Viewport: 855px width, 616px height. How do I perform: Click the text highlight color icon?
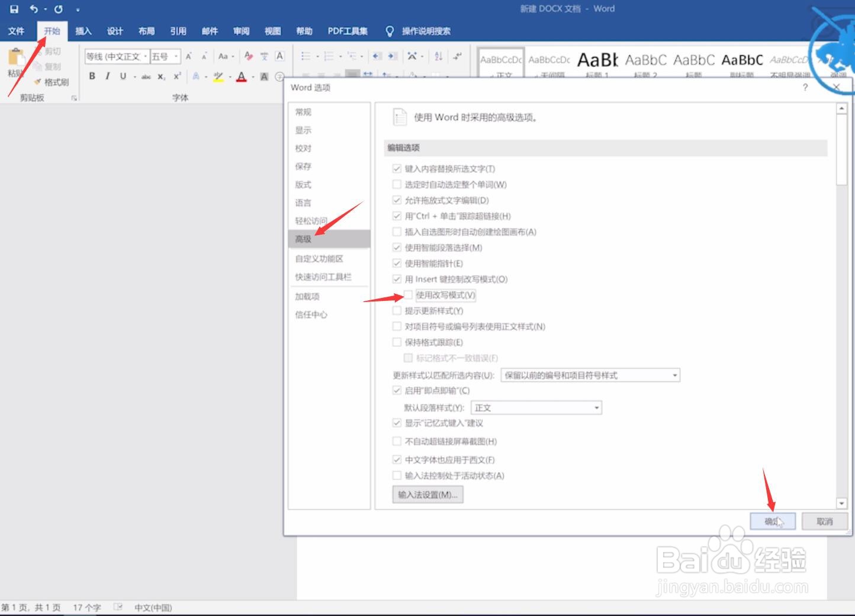tap(218, 76)
